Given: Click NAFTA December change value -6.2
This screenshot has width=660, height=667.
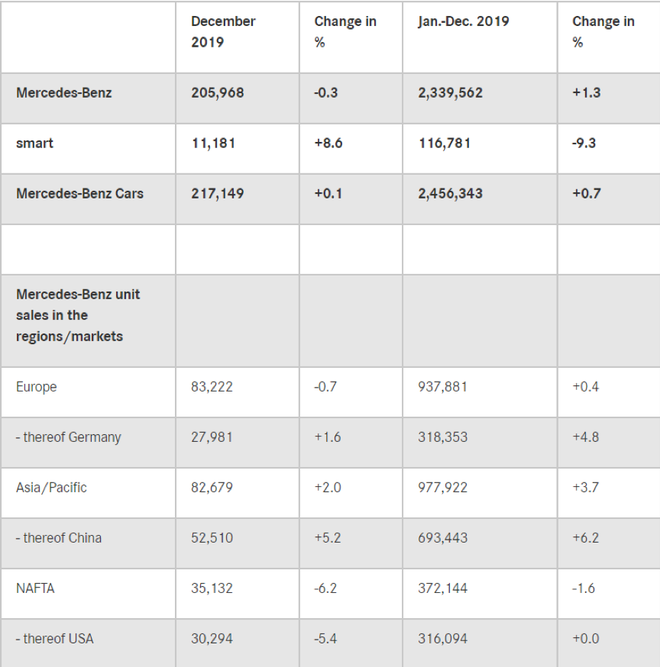Looking at the screenshot, I should 328,588.
